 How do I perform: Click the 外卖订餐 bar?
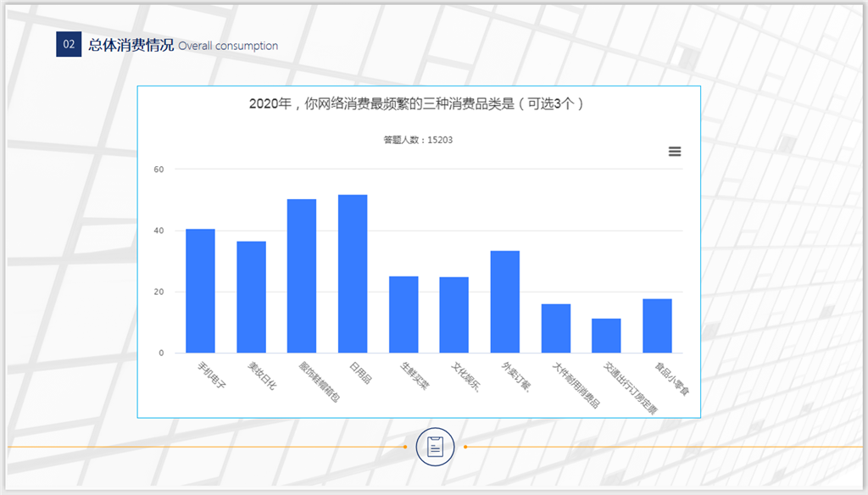pyautogui.click(x=504, y=302)
